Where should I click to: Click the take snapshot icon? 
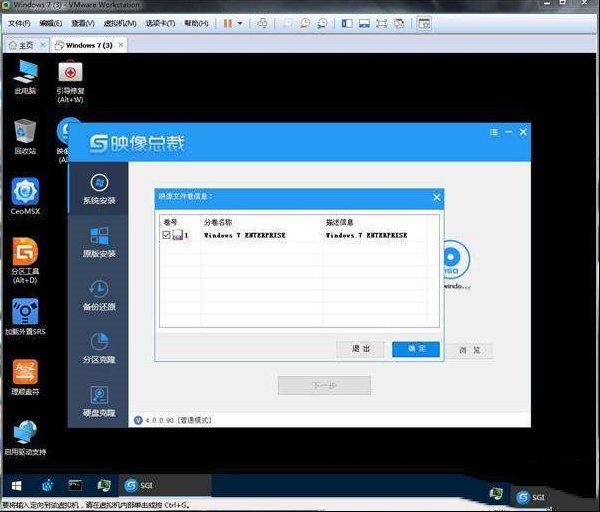tap(287, 23)
